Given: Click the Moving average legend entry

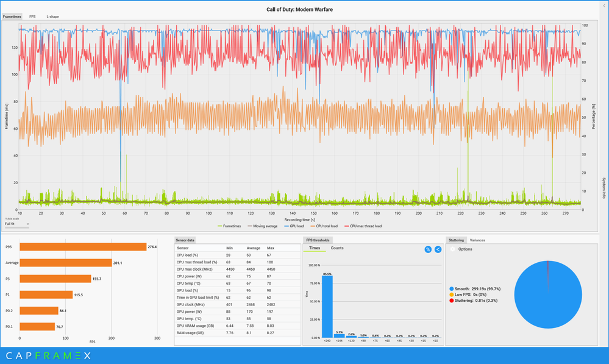Looking at the screenshot, I should (x=263, y=226).
